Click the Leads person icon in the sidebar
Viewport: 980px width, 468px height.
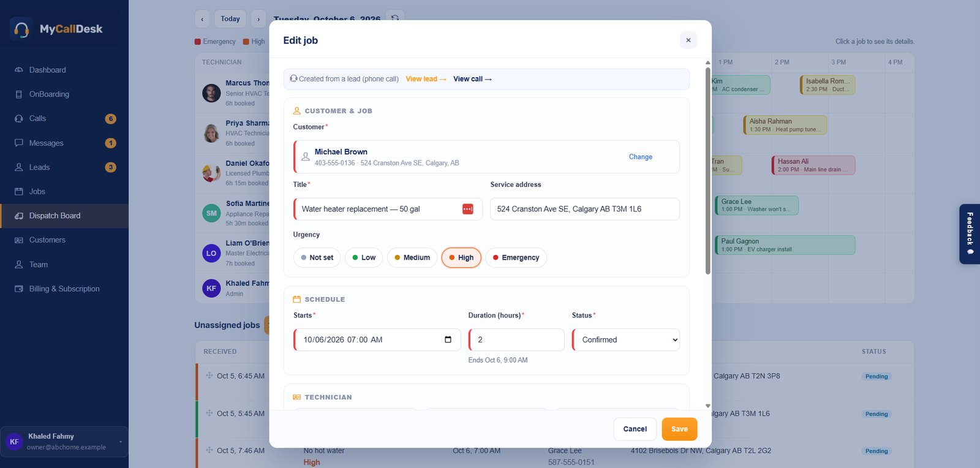click(x=19, y=167)
